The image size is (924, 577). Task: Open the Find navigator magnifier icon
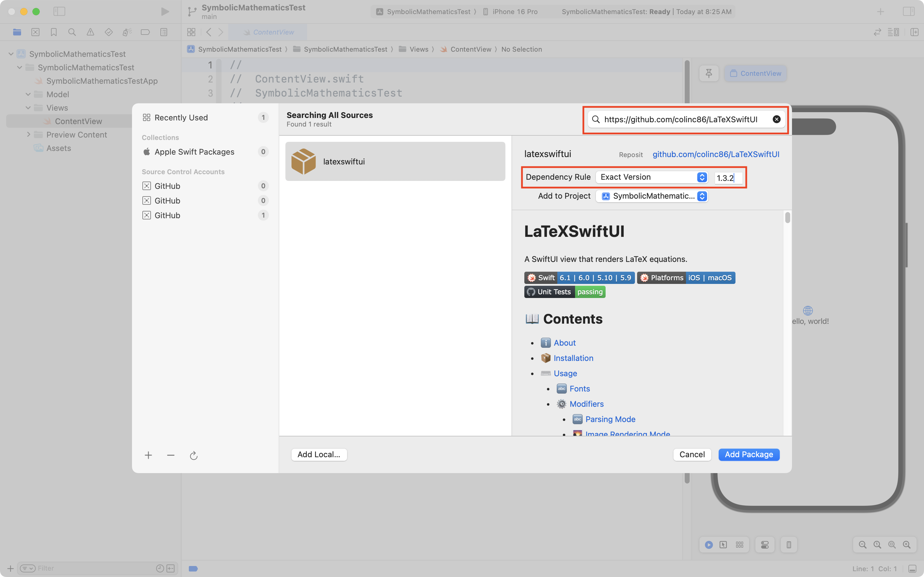pos(72,32)
